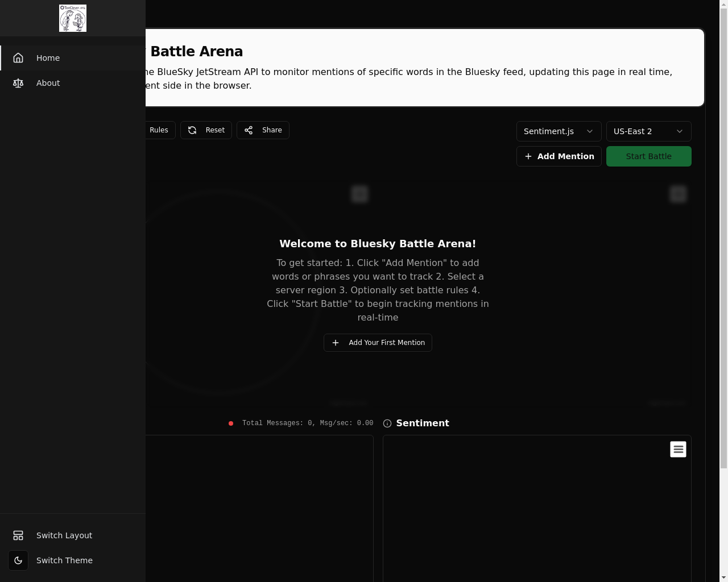Click the Share button
The image size is (728, 582).
pyautogui.click(x=263, y=130)
